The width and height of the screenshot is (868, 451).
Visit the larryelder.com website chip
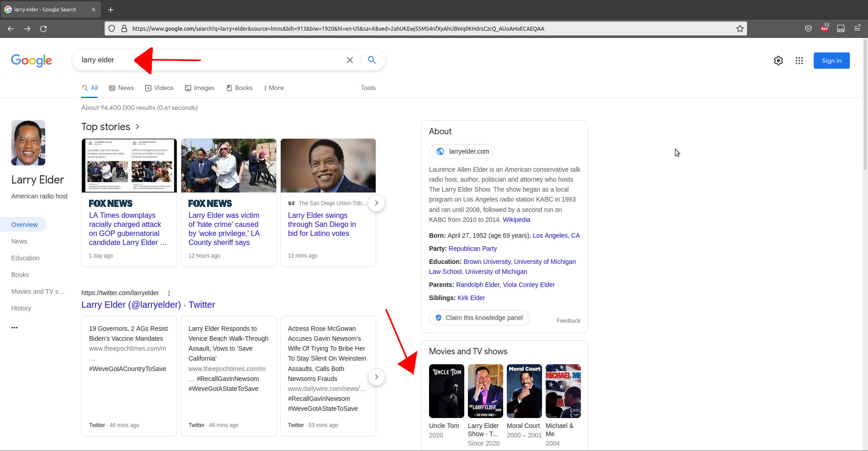pos(462,151)
